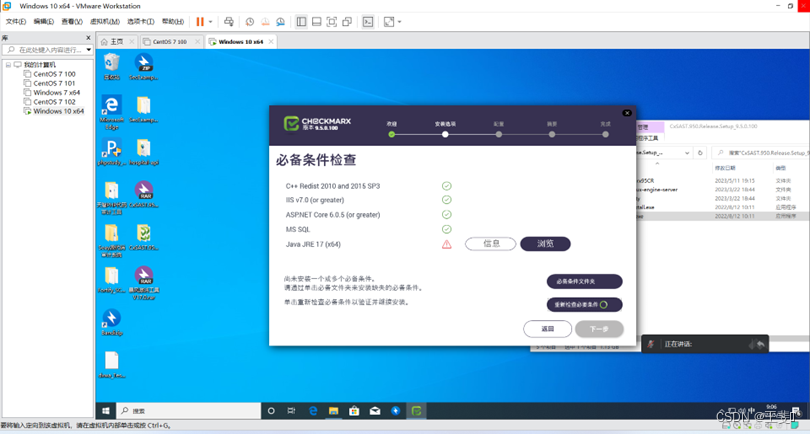Image resolution: width=810 pixels, height=434 pixels.
Task: Open the Recycle Bin desktop icon
Action: pos(112,66)
